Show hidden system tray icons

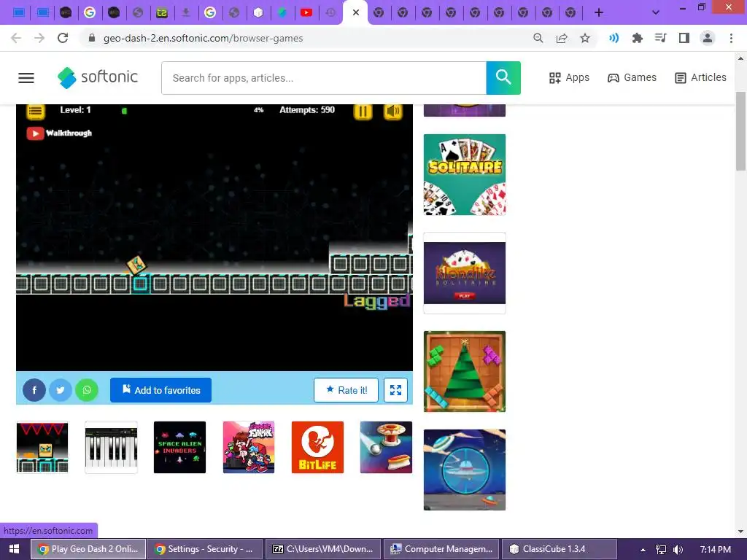643,550
